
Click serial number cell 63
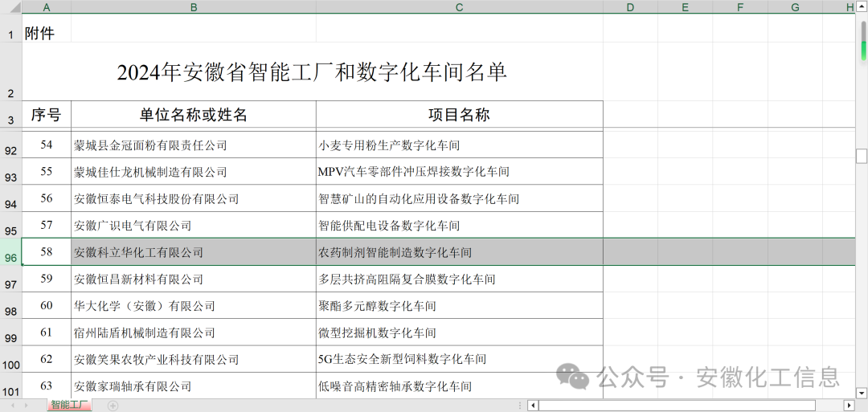(47, 385)
